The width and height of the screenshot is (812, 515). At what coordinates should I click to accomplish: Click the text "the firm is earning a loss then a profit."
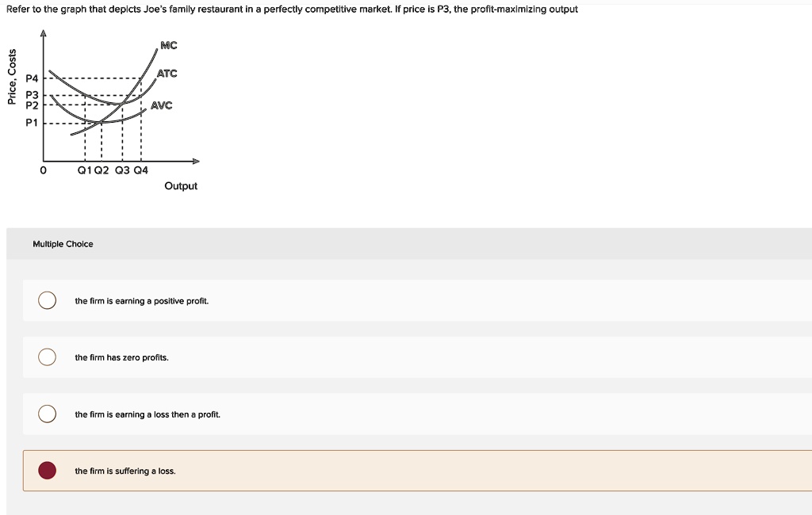147,414
